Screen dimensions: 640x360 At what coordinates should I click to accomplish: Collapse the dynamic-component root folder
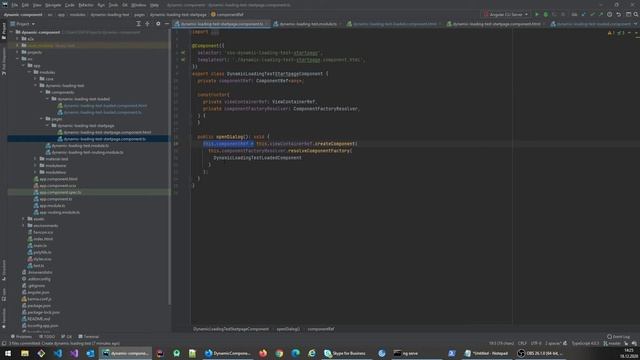coord(12,32)
